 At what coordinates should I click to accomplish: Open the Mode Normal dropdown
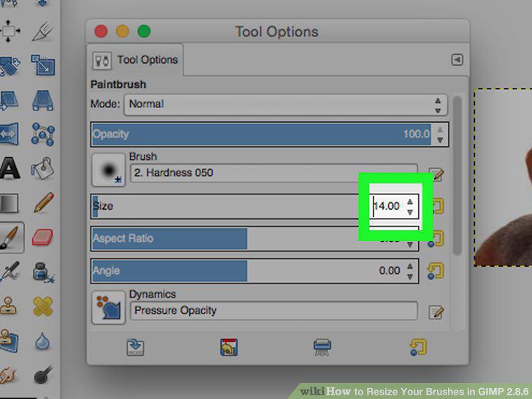pos(286,104)
